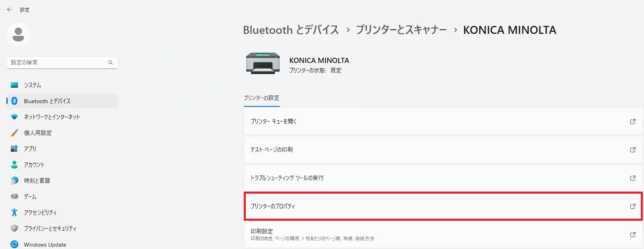Select the プリンターの設定 tab
This screenshot has width=644, height=249.
262,98
